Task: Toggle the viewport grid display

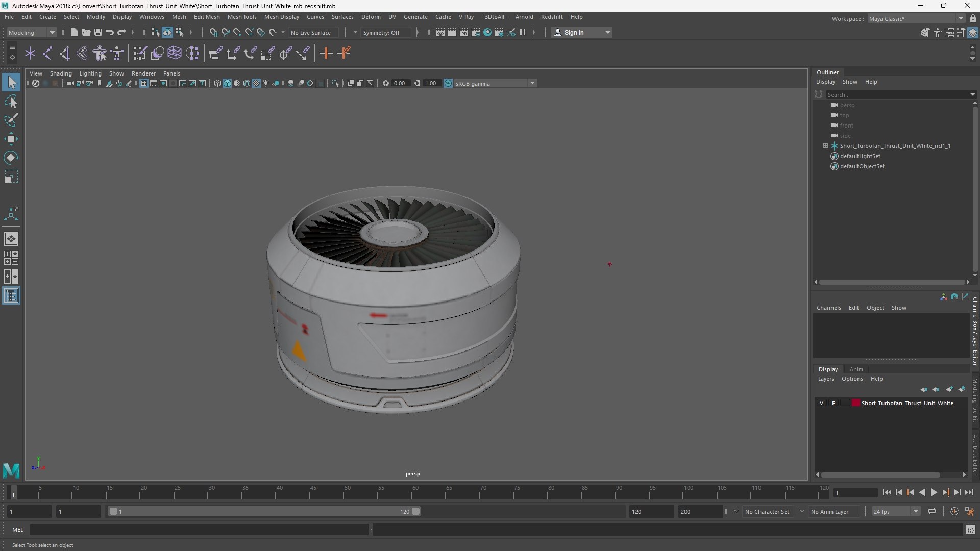Action: tap(144, 83)
